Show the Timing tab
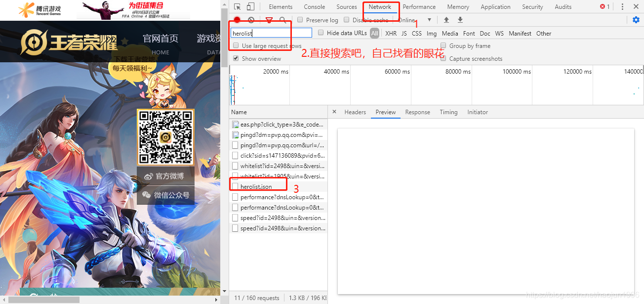 (x=448, y=112)
